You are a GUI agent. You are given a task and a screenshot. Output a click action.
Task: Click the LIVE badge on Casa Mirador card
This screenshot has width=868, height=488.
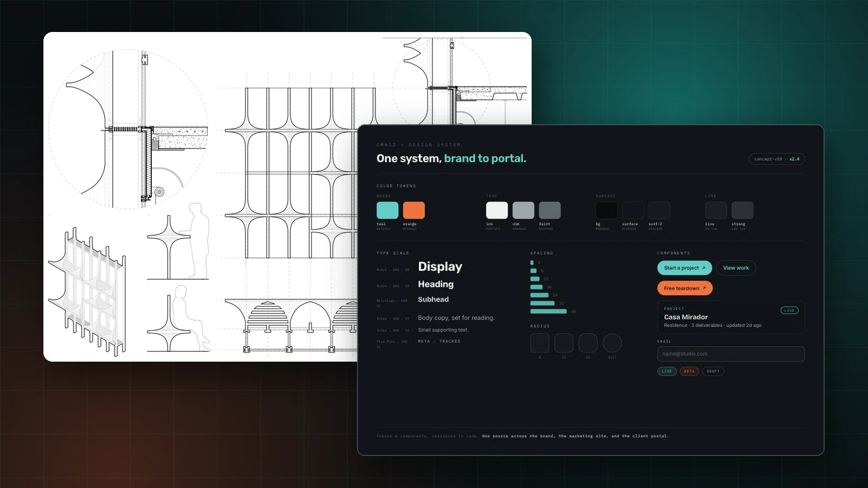[x=789, y=311]
